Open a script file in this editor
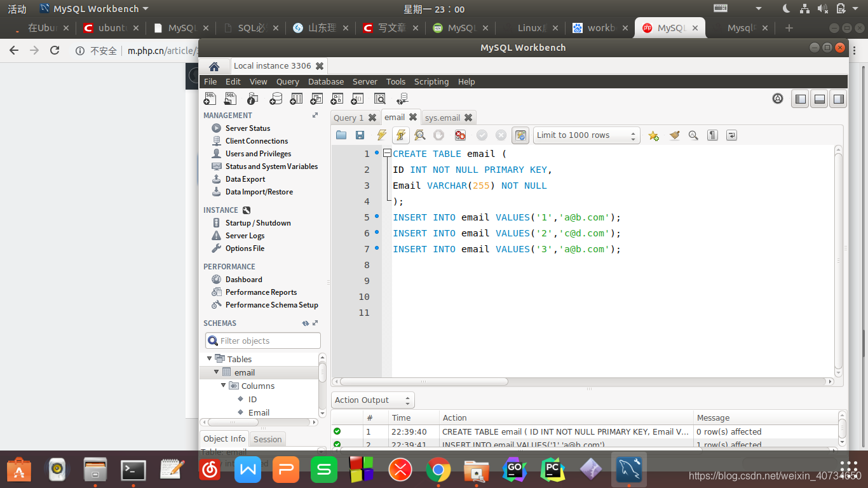The image size is (868, 488). click(341, 135)
